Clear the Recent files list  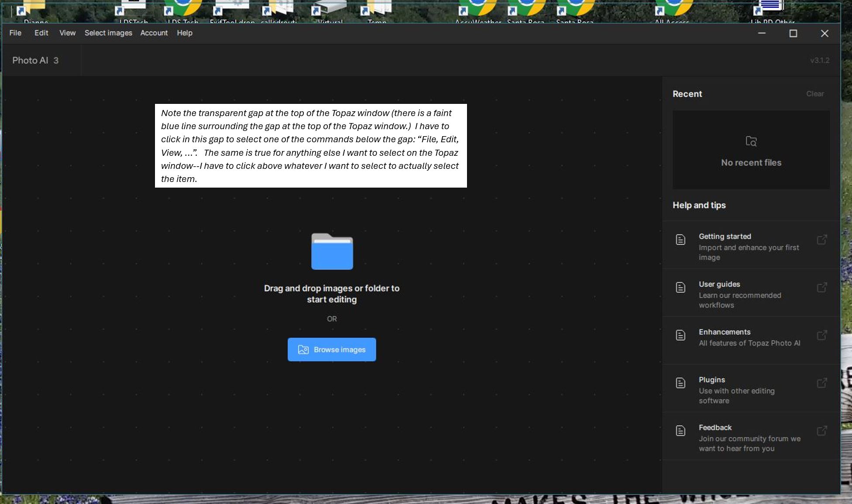tap(814, 94)
